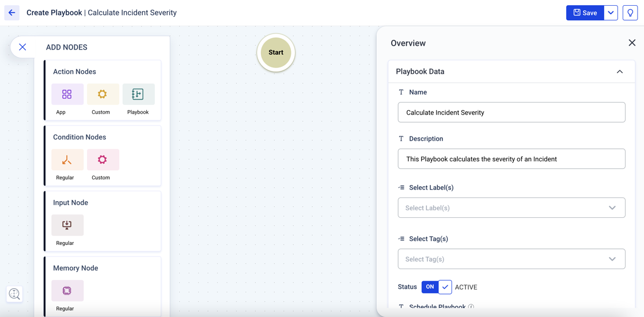This screenshot has width=644, height=317.
Task: Open the Save options dropdown arrow
Action: 611,13
